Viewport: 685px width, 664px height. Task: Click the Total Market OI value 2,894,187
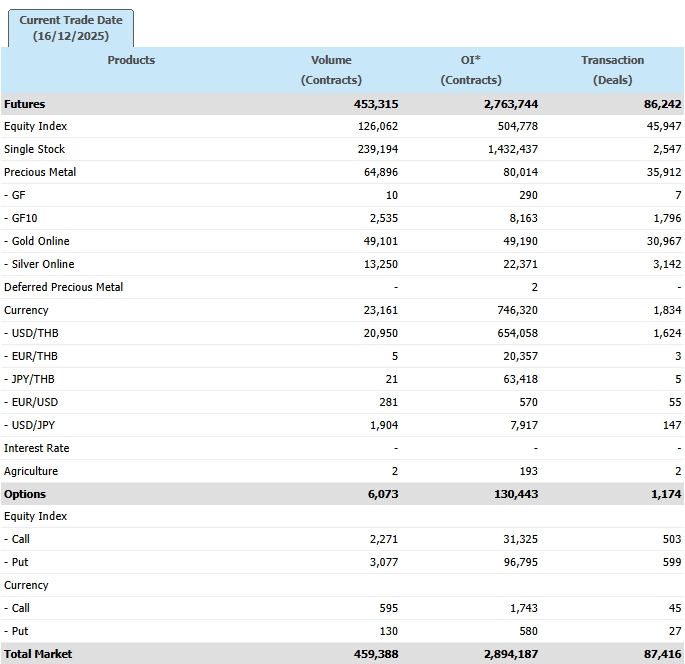pos(510,654)
